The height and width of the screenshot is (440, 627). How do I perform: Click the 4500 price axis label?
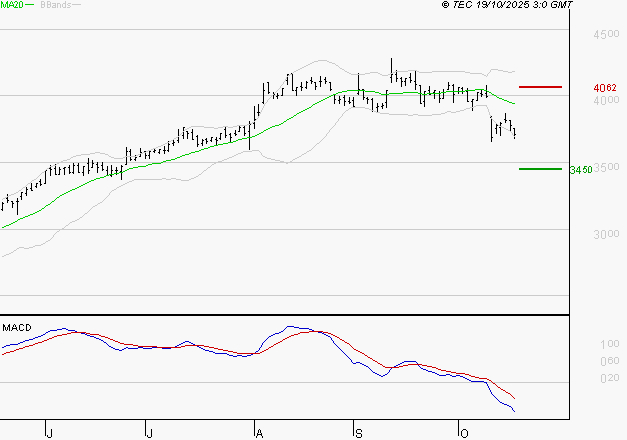tap(606, 34)
